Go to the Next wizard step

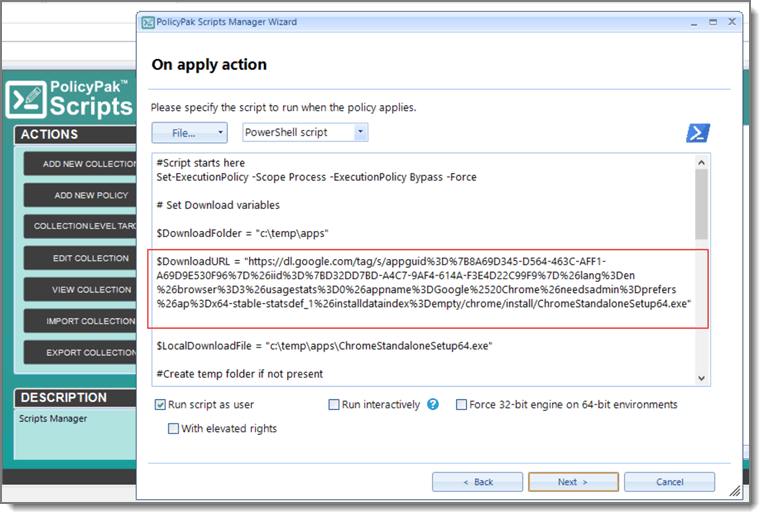(x=573, y=482)
